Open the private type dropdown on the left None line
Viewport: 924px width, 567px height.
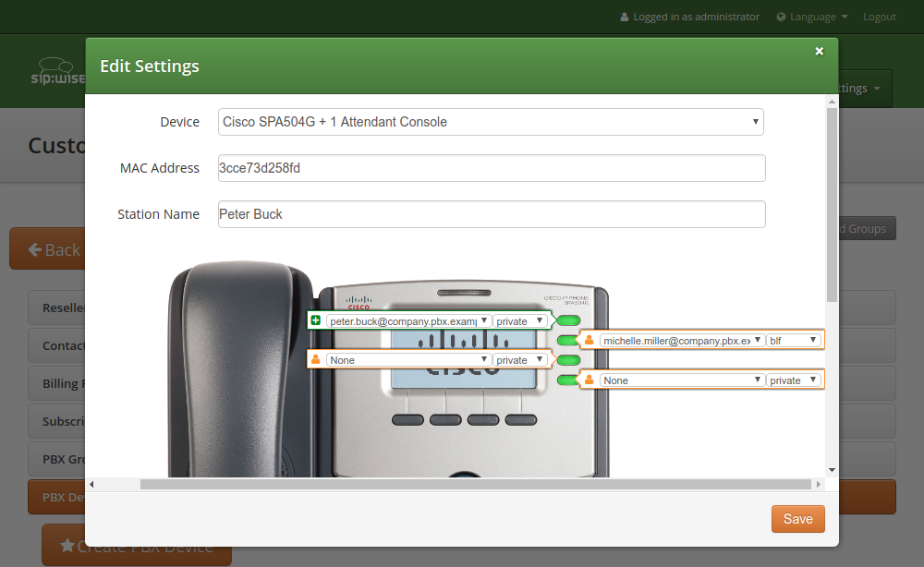coord(518,360)
